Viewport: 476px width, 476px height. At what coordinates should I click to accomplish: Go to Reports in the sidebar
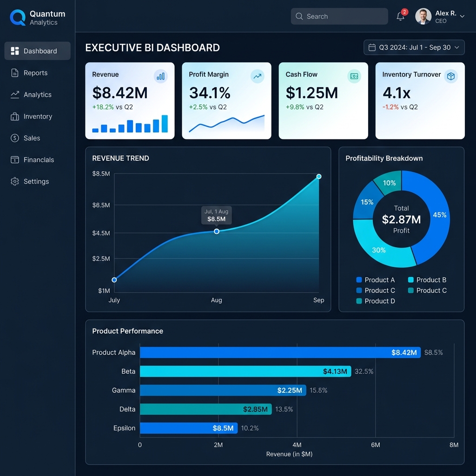coord(37,73)
